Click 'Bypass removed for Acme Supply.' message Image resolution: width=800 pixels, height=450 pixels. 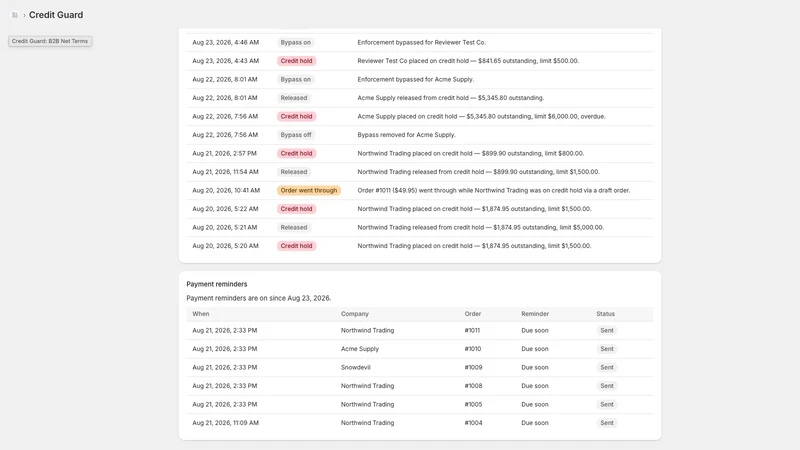click(406, 135)
